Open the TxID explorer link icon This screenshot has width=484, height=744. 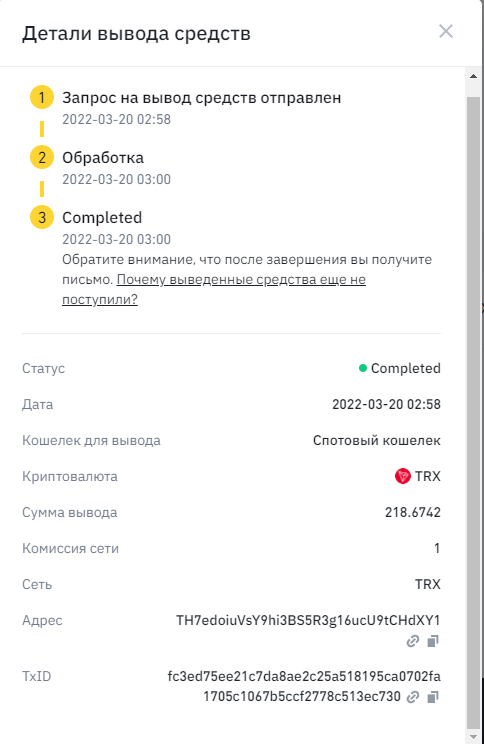point(413,697)
